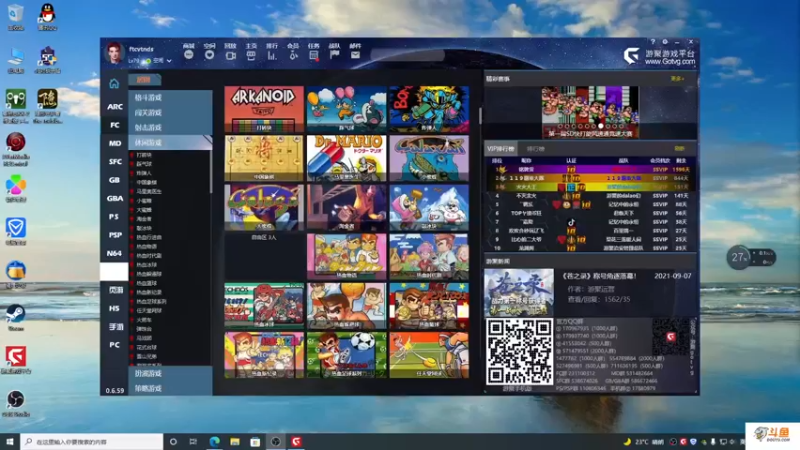Select the 手游 mobile games tab
Viewport: 800px width, 450px height.
pos(114,327)
